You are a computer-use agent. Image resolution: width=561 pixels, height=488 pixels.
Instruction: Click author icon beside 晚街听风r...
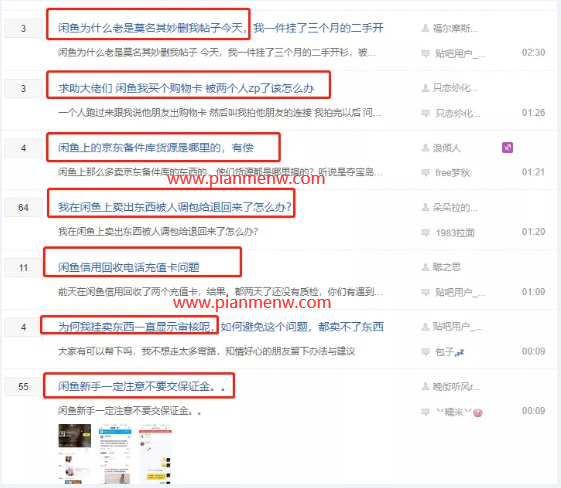(x=425, y=386)
